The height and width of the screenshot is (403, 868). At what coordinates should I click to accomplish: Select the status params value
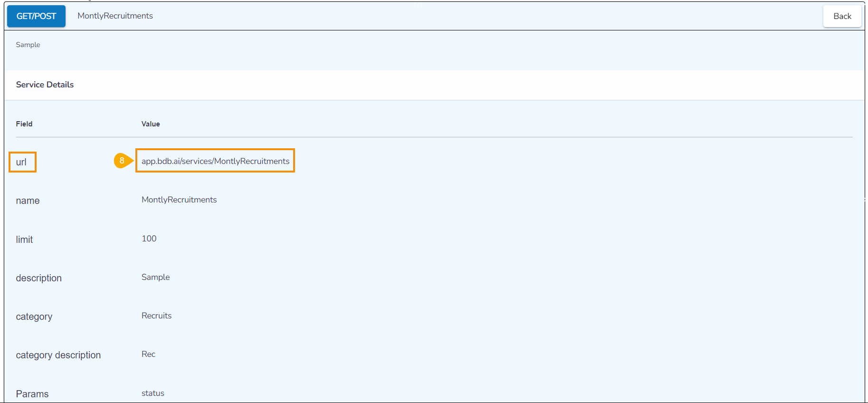[153, 393]
